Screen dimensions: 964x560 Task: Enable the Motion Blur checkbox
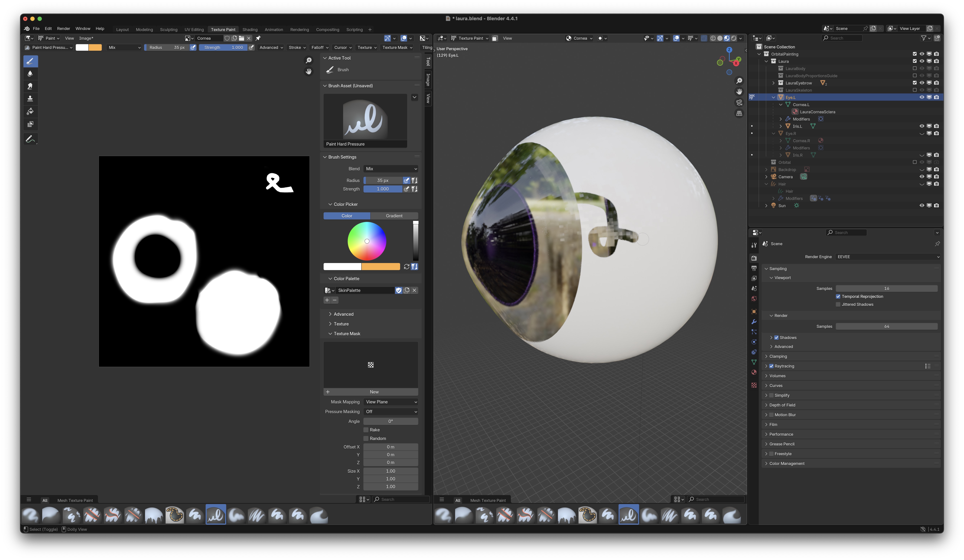click(771, 415)
